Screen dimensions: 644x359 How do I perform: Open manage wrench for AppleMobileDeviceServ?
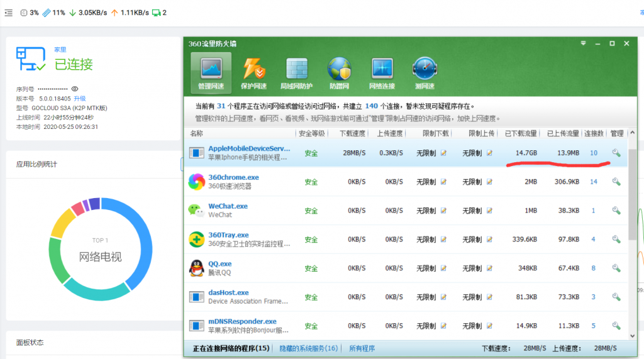tap(616, 153)
